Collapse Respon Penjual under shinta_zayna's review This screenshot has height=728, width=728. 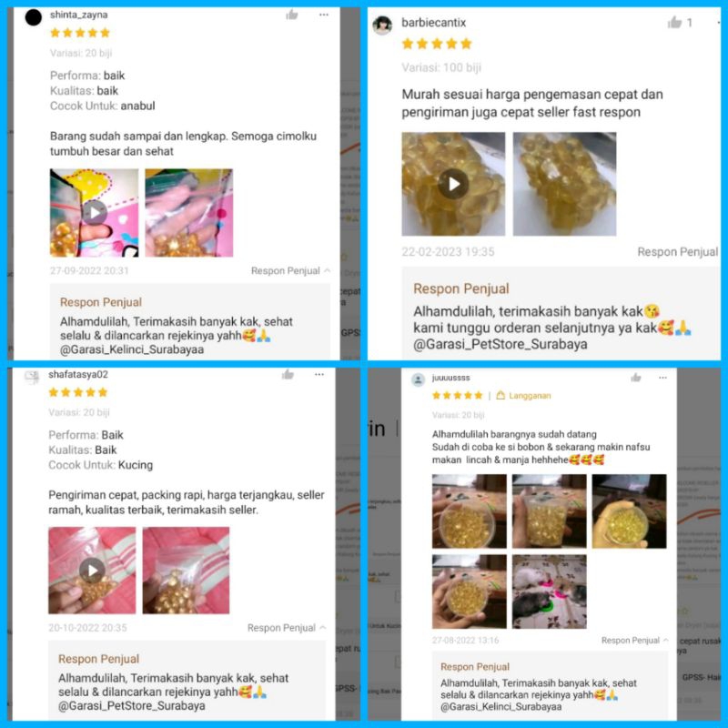click(290, 270)
